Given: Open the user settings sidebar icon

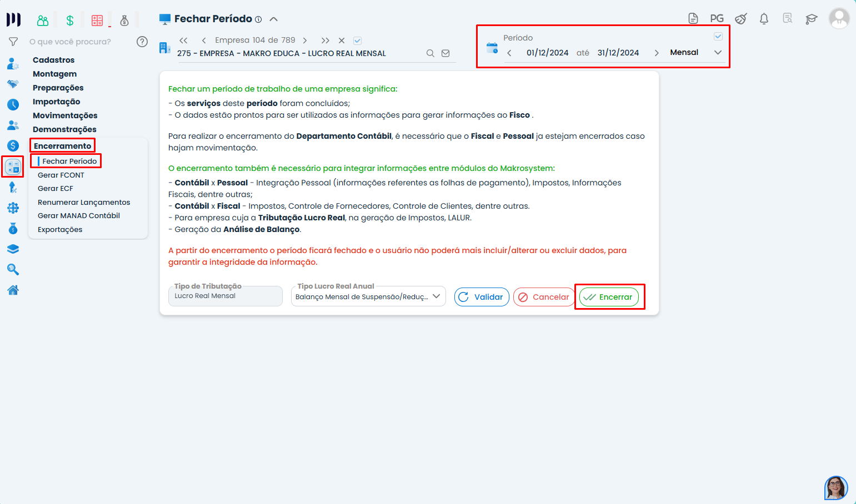Looking at the screenshot, I should (x=13, y=63).
